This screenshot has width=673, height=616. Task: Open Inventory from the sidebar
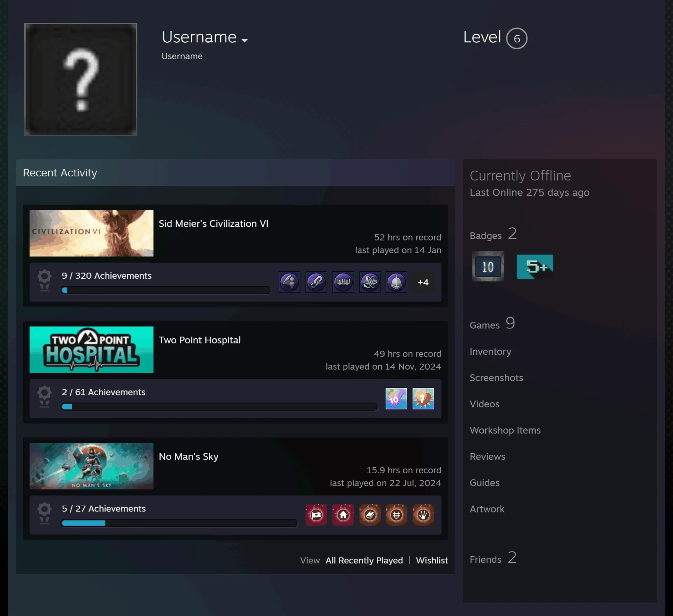pos(490,351)
